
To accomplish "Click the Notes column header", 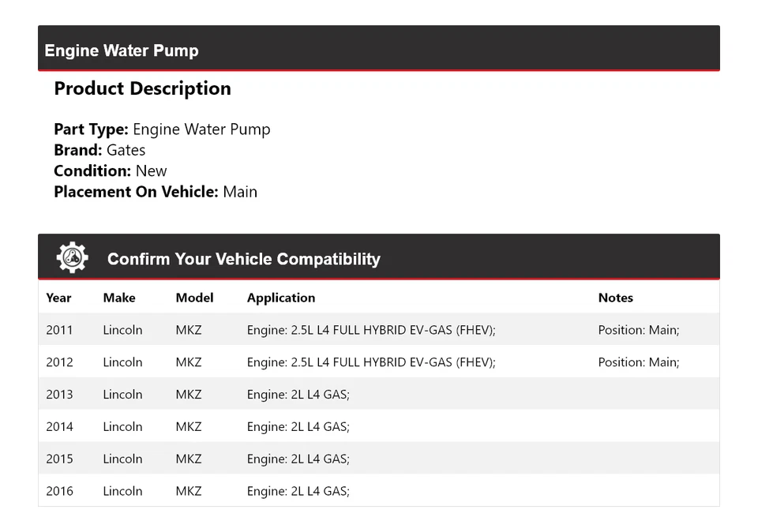I will coord(616,298).
